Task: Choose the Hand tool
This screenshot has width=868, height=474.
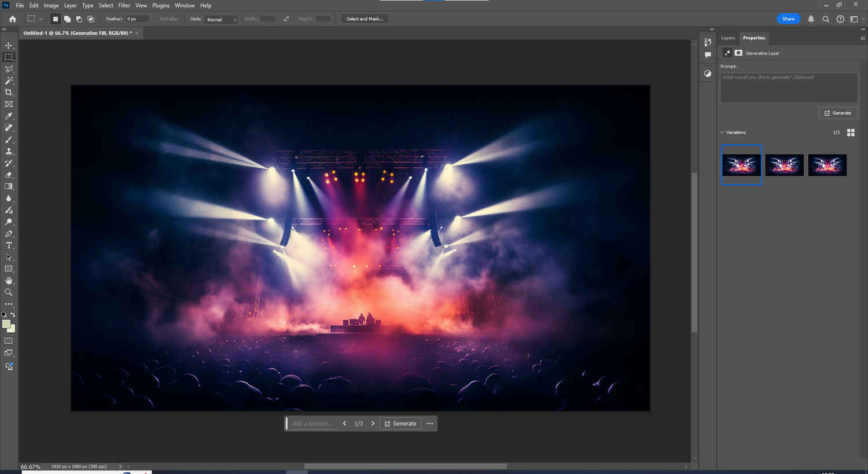Action: 9,281
